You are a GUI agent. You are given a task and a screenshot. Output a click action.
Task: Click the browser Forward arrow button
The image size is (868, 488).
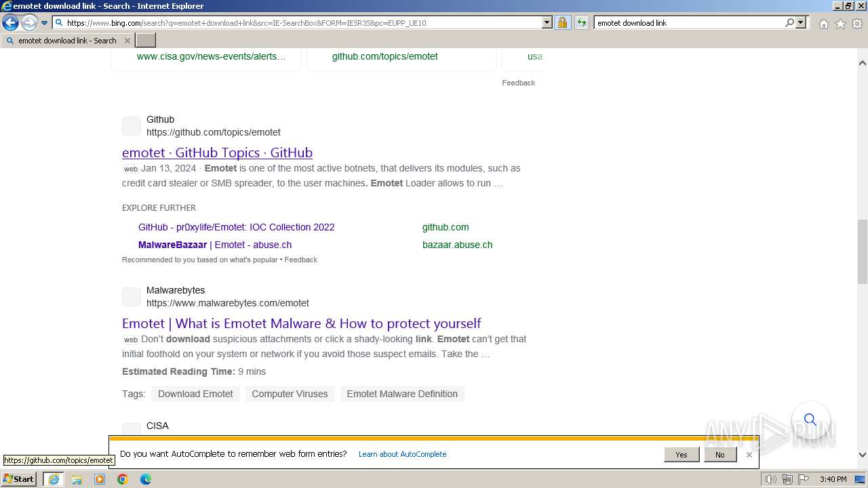28,23
